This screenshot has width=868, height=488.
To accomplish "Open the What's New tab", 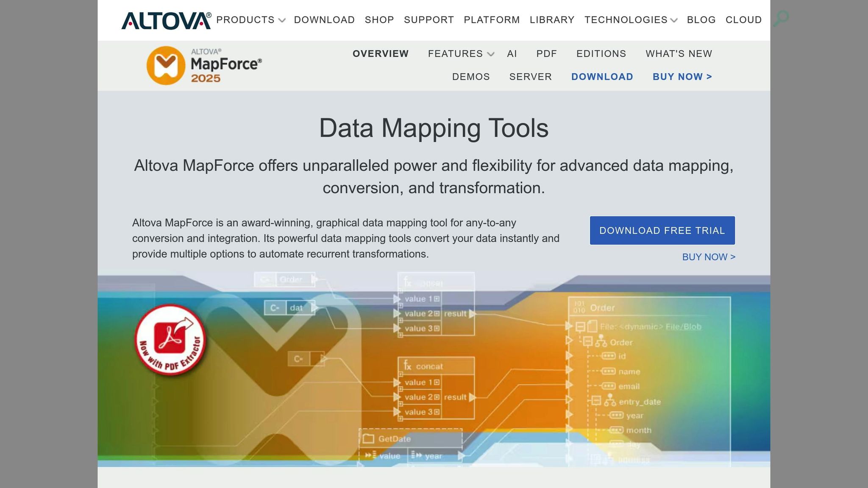I will click(679, 54).
